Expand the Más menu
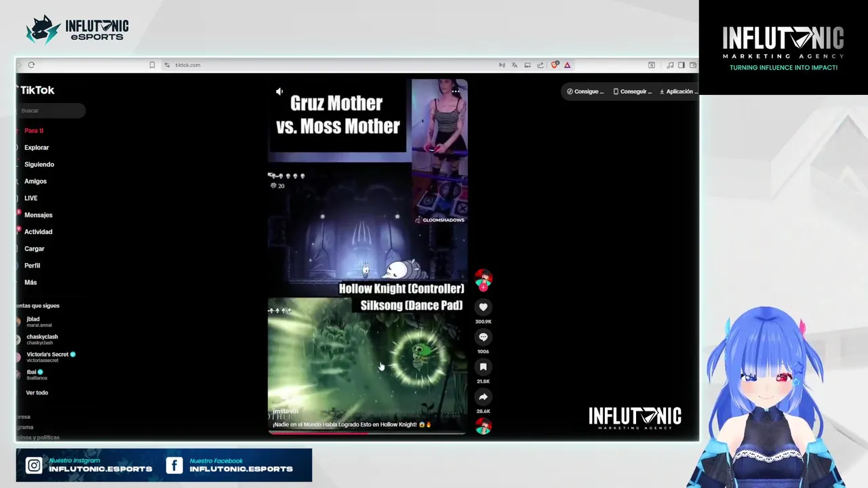Screen dimensions: 868x488 31,283
